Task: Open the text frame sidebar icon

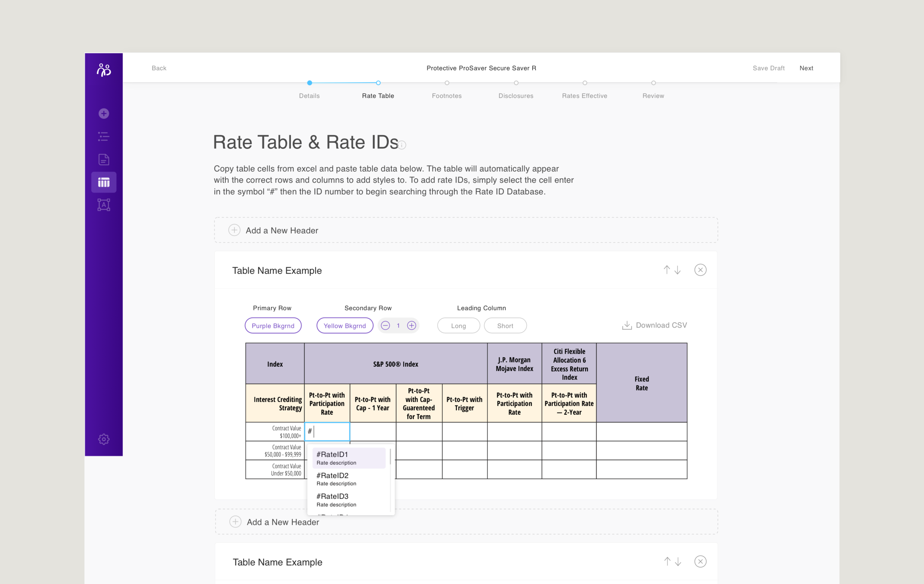Action: pyautogui.click(x=103, y=205)
